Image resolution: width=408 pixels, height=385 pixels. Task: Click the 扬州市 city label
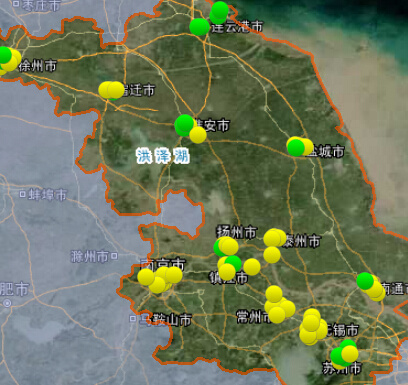(237, 232)
